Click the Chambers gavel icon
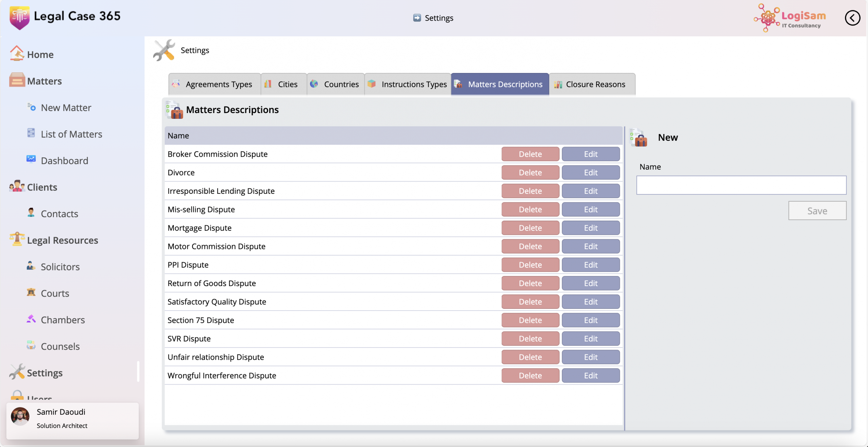Screen dimensions: 868x447 pyautogui.click(x=31, y=319)
